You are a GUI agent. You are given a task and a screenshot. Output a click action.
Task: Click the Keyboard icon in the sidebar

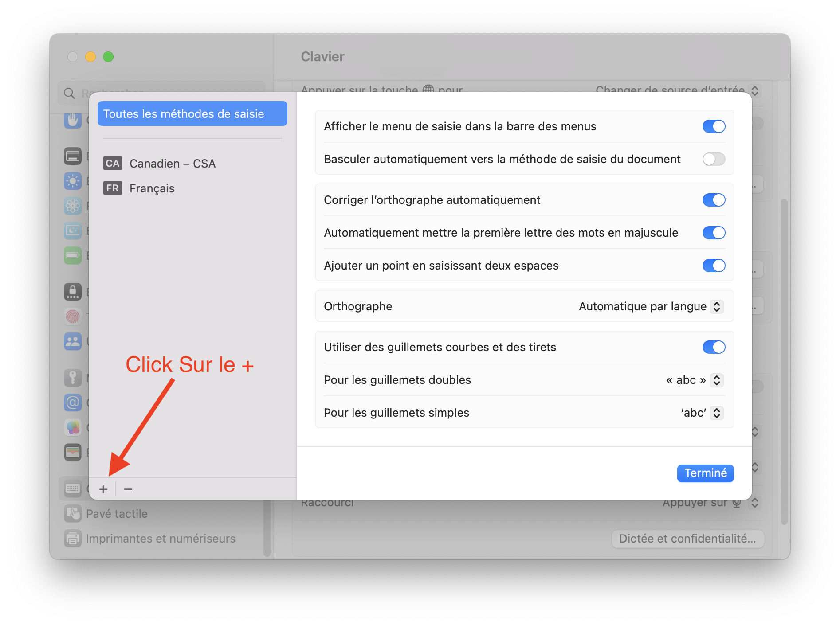point(73,488)
